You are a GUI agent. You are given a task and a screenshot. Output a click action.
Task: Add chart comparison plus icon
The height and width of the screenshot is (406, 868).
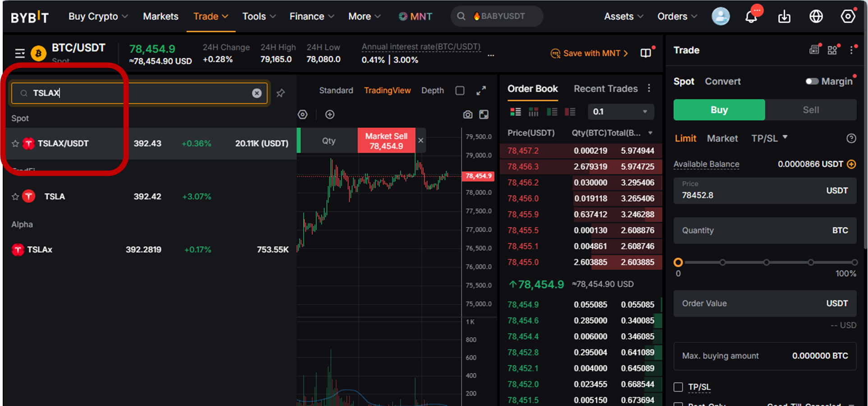[330, 114]
